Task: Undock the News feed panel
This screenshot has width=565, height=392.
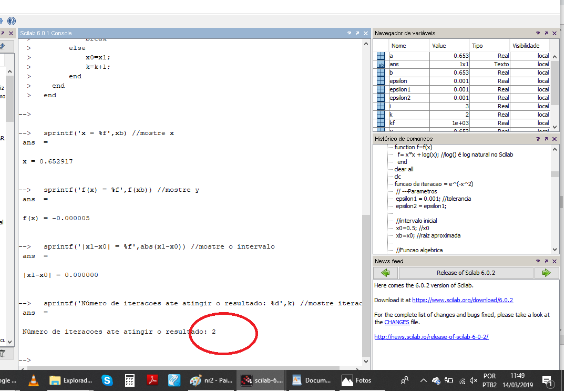Action: pyautogui.click(x=546, y=261)
